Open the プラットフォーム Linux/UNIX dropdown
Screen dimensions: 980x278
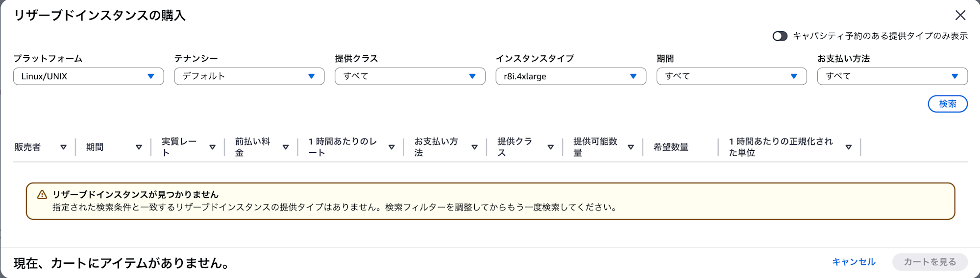(88, 76)
